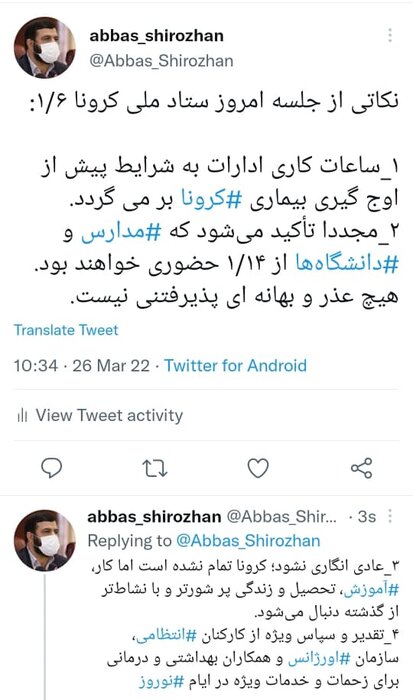The width and height of the screenshot is (413, 700).
Task: Open the reply tweet's profile avatar
Action: tap(45, 541)
